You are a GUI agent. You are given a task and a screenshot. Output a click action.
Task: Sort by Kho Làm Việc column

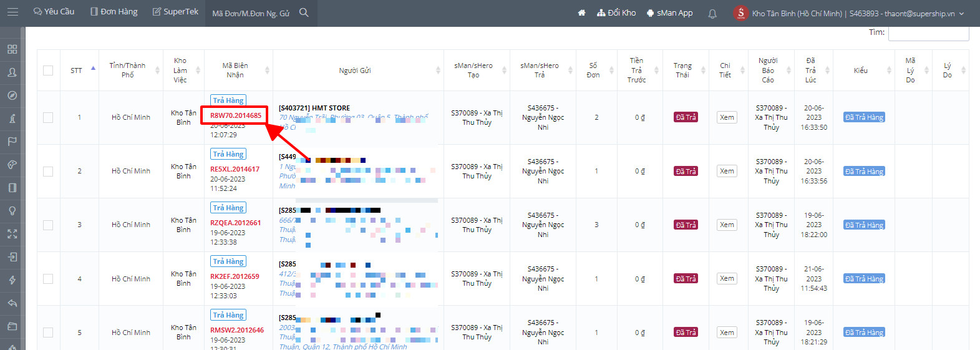coord(198,70)
